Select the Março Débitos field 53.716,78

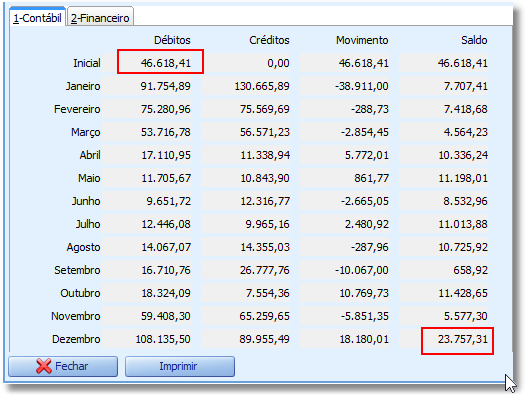[x=147, y=132]
